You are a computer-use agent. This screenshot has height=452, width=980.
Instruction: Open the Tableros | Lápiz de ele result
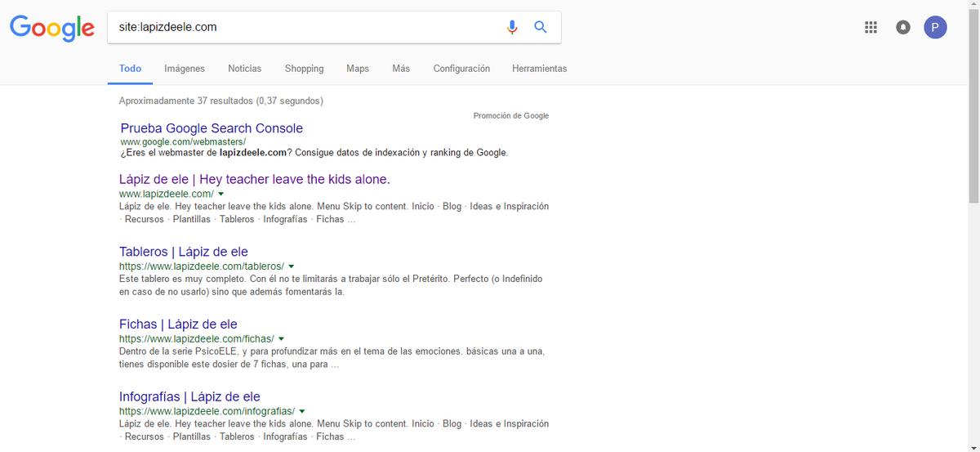(x=184, y=252)
